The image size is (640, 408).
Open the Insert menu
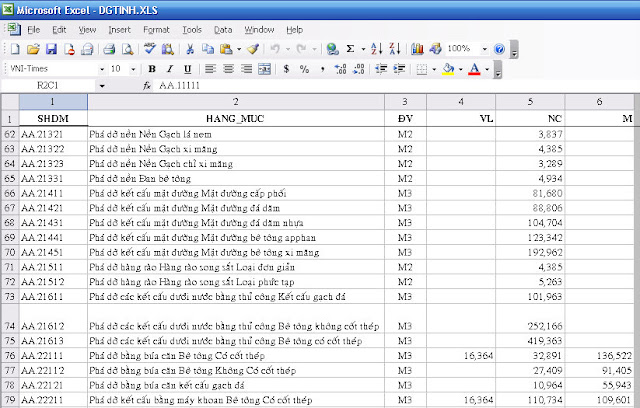tap(120, 30)
